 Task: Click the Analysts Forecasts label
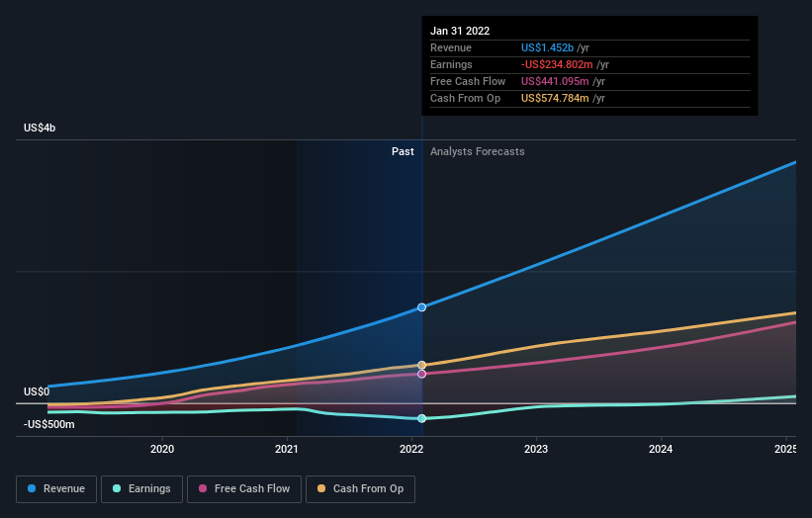tap(477, 151)
